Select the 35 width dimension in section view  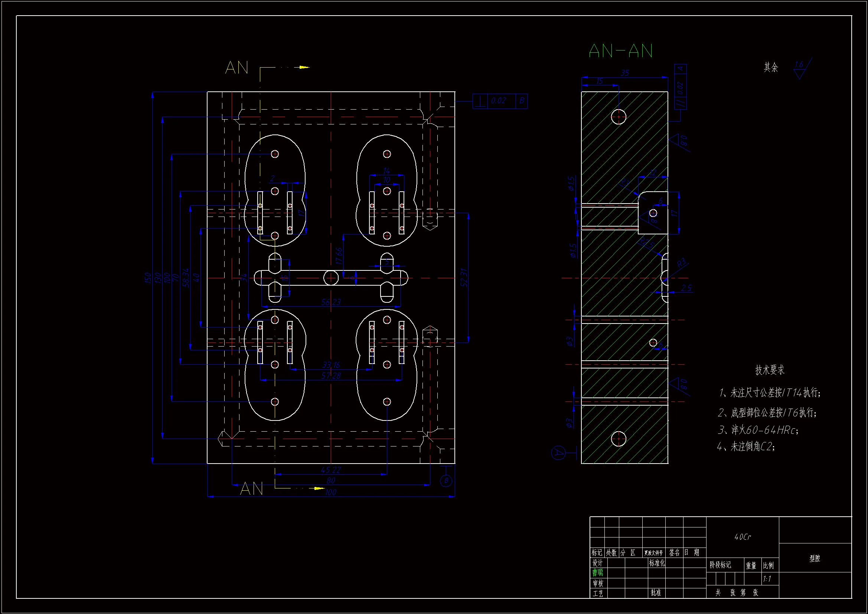(x=624, y=73)
